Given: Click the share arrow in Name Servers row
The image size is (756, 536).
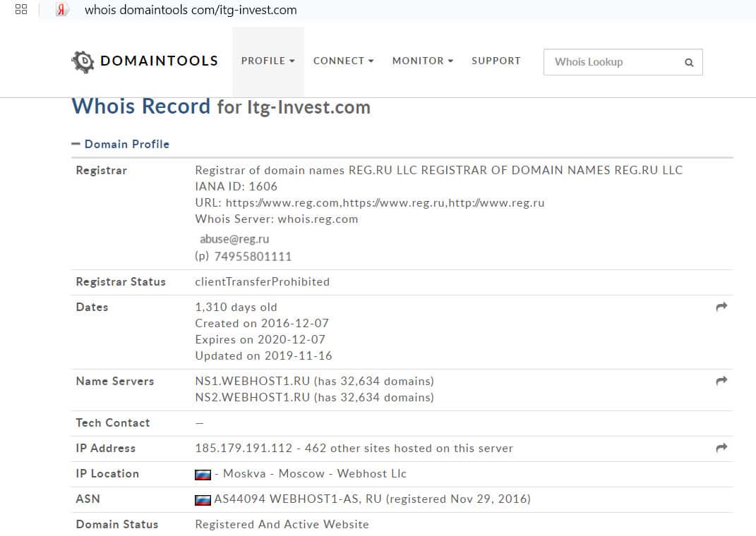Looking at the screenshot, I should pos(721,381).
